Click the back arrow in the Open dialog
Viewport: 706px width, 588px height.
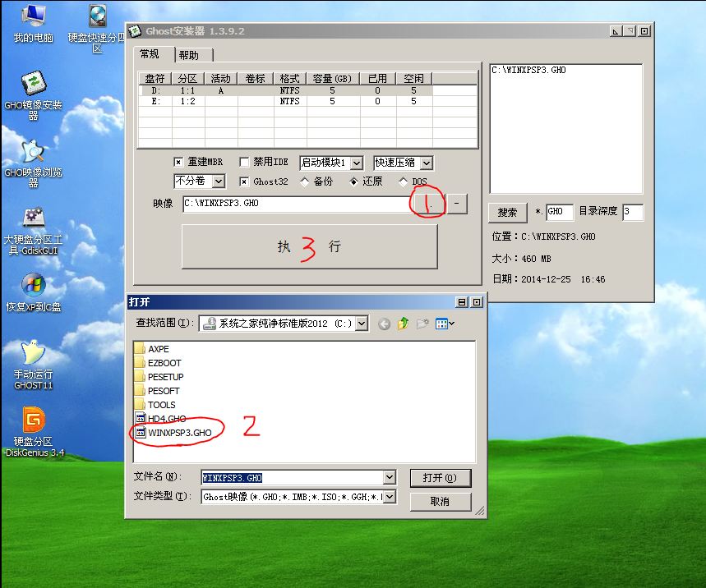coord(384,324)
